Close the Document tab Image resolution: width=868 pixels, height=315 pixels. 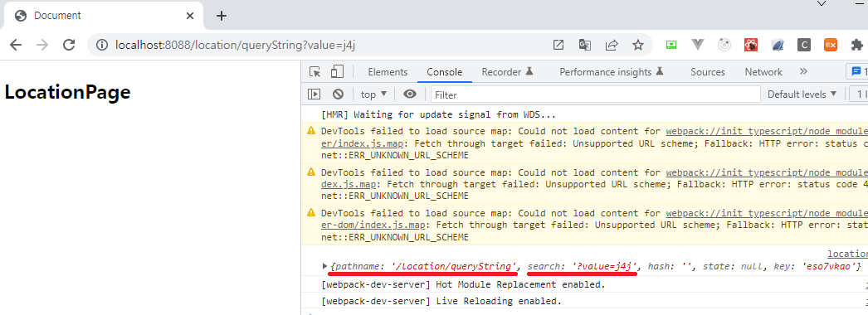pos(190,16)
